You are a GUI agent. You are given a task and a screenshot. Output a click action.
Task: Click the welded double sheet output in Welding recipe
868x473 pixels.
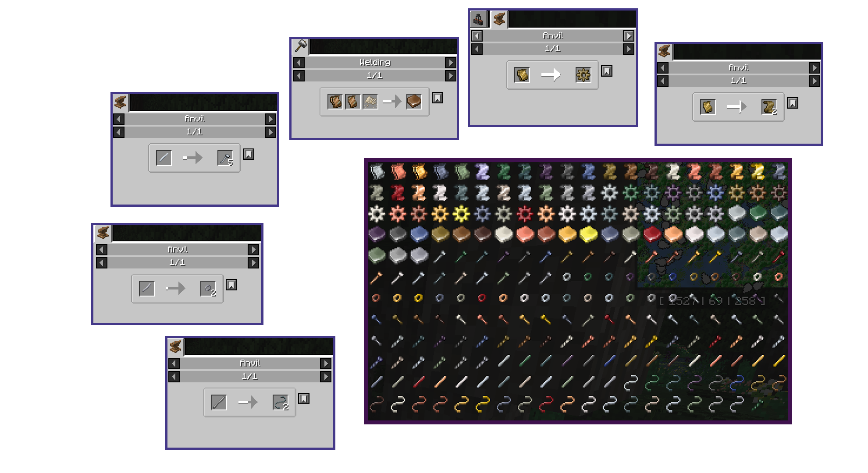click(x=414, y=102)
